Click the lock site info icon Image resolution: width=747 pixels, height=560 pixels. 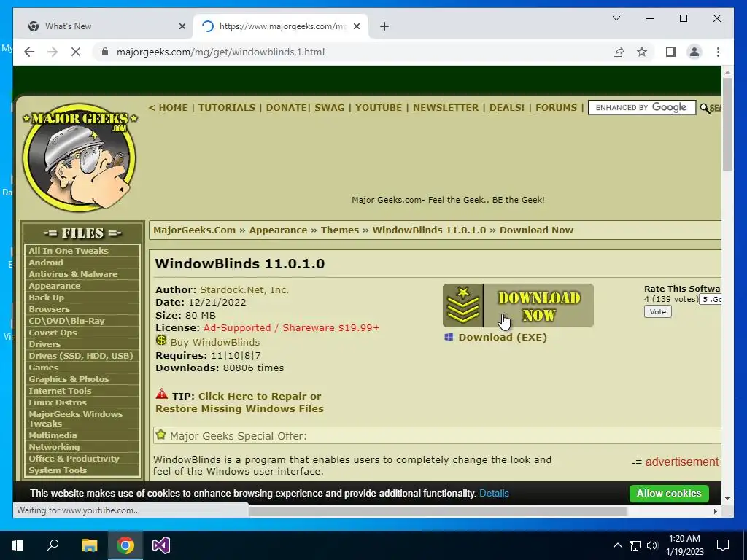(105, 52)
